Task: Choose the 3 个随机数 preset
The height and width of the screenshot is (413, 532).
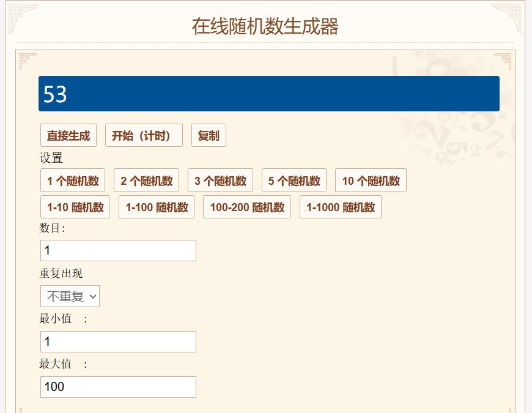Action: [220, 180]
